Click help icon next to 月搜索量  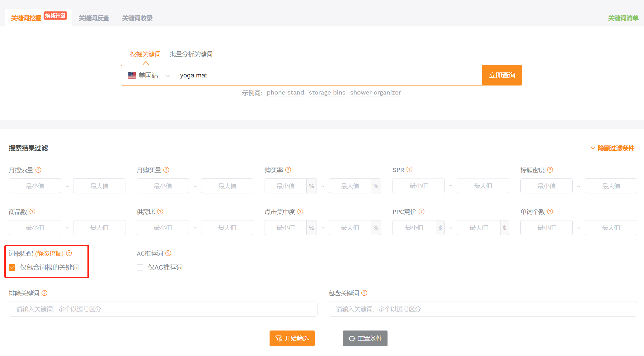pos(38,170)
